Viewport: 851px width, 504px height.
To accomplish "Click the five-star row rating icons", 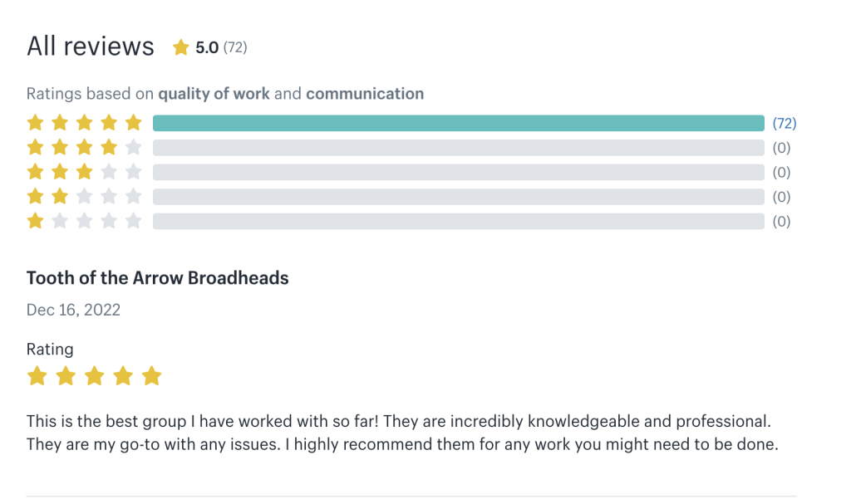I will [84, 124].
